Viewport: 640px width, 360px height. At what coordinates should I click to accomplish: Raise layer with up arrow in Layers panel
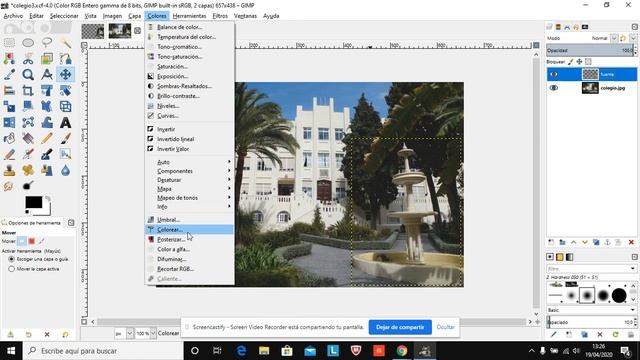[x=573, y=242]
